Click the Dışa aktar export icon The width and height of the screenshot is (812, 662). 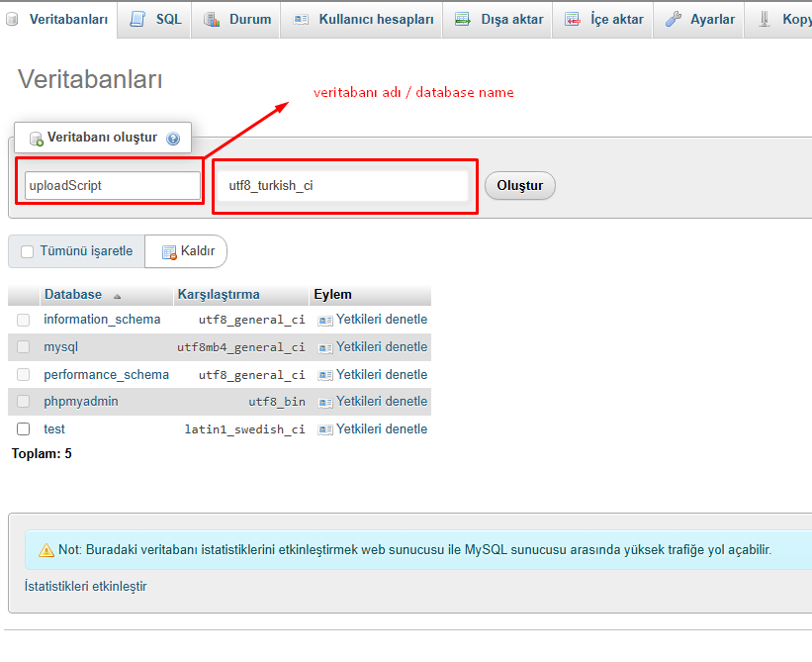click(463, 20)
